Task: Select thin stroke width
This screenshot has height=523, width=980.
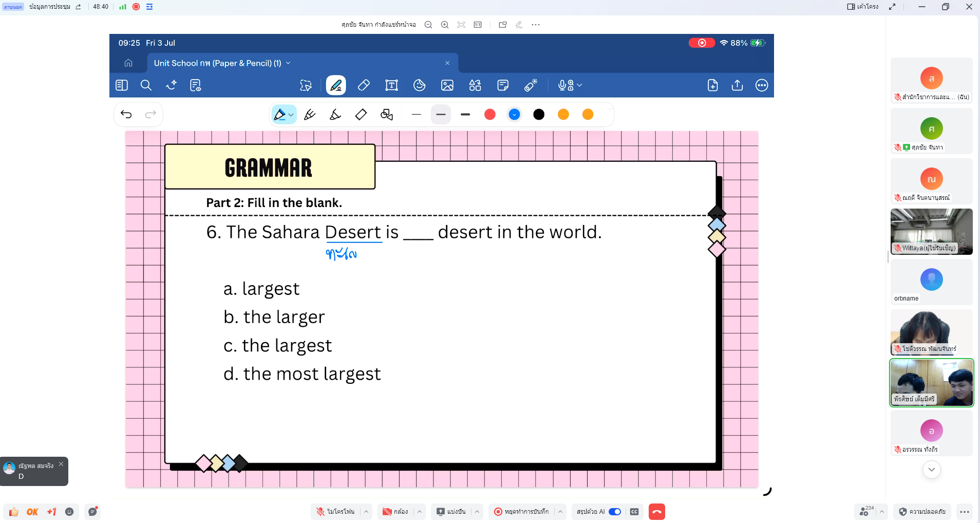Action: pyautogui.click(x=417, y=115)
